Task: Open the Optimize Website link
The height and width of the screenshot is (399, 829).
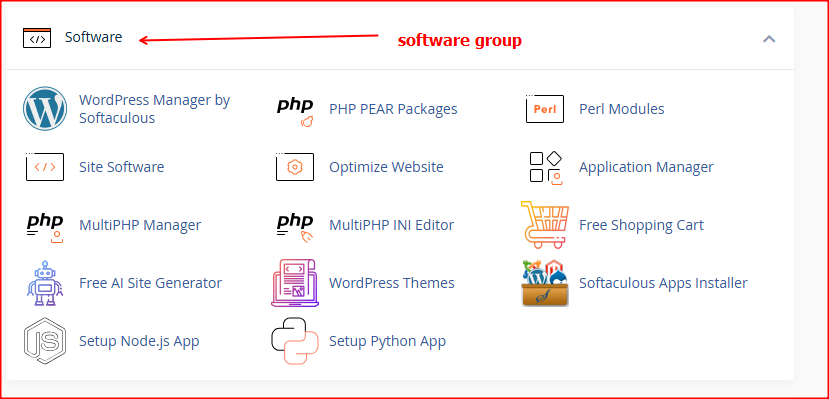Action: (386, 167)
